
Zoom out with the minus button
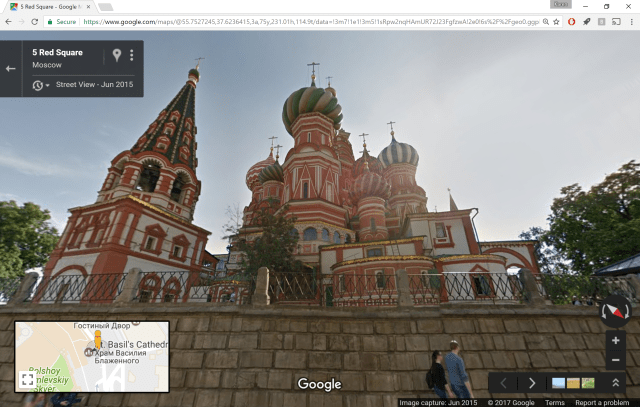click(615, 360)
